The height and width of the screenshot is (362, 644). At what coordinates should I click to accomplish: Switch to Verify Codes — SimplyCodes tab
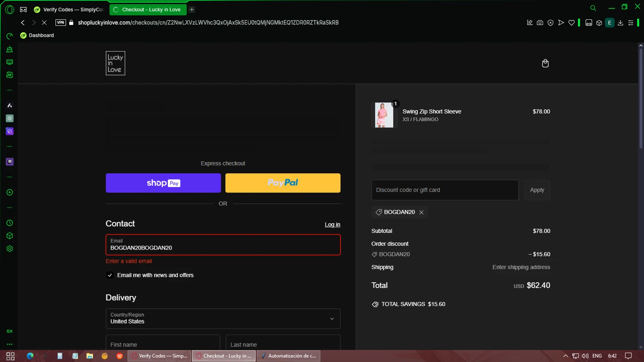pyautogui.click(x=70, y=9)
